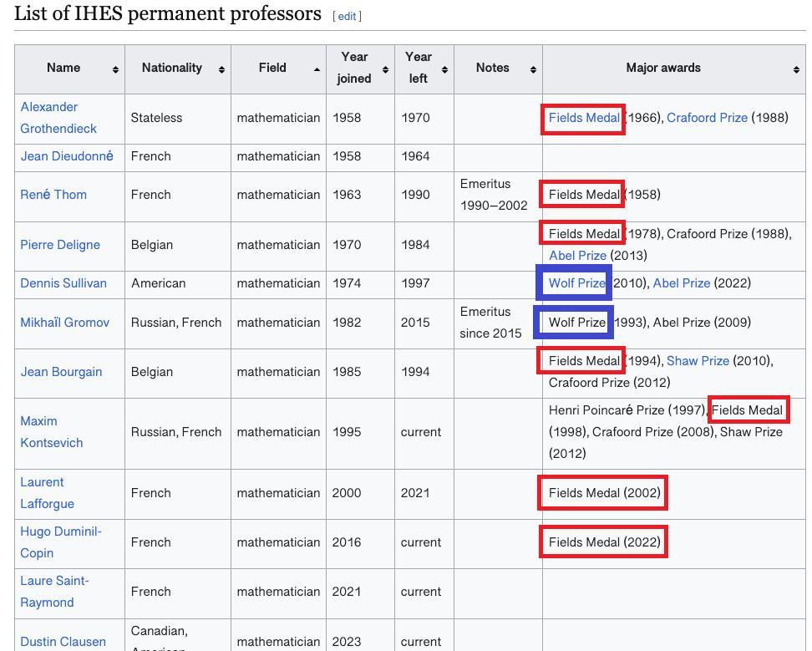The height and width of the screenshot is (651, 812).
Task: Click the Year left column header
Action: click(x=424, y=69)
